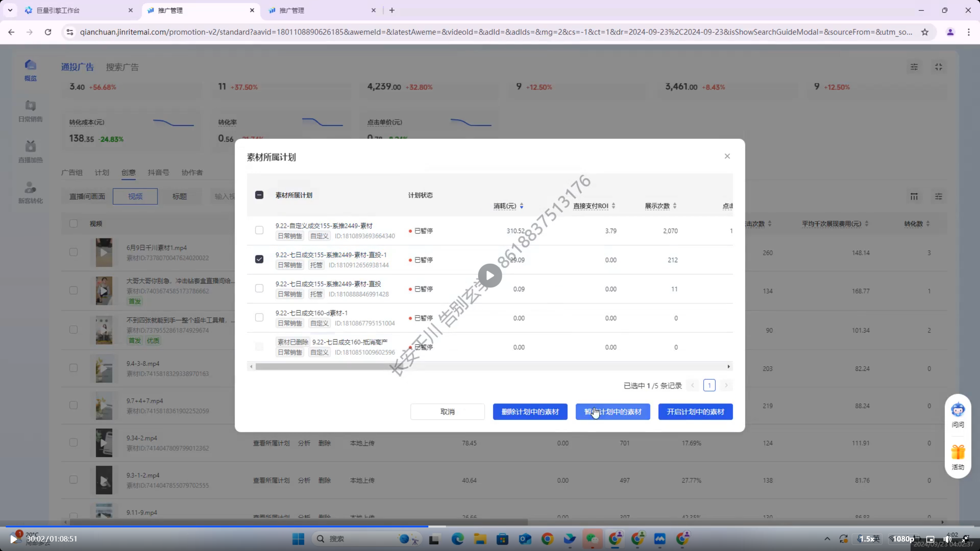Click 删除计划中的素材 button
The width and height of the screenshot is (980, 551).
(x=530, y=412)
